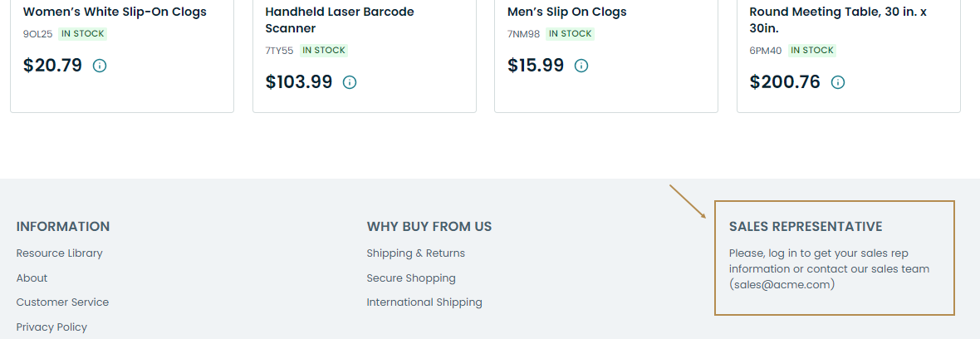980x339 pixels.
Task: Open Women's White Slip-On Clogs product
Action: pyautogui.click(x=115, y=12)
